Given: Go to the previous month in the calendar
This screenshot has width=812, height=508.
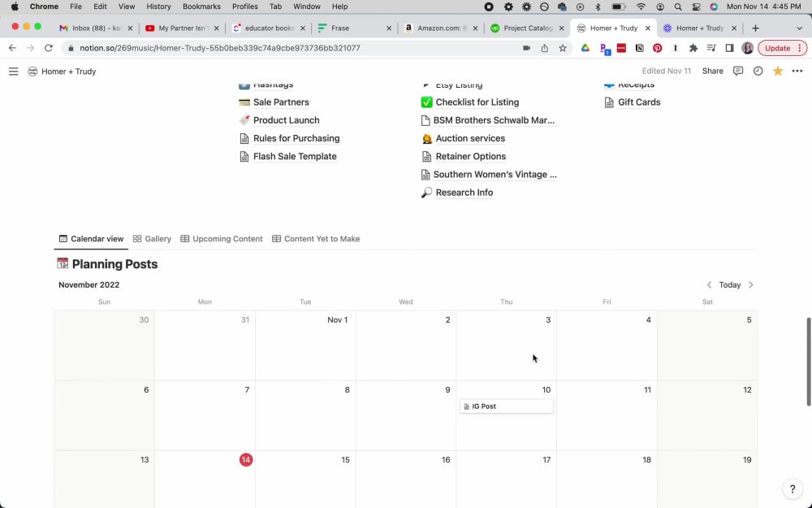Looking at the screenshot, I should click(709, 284).
